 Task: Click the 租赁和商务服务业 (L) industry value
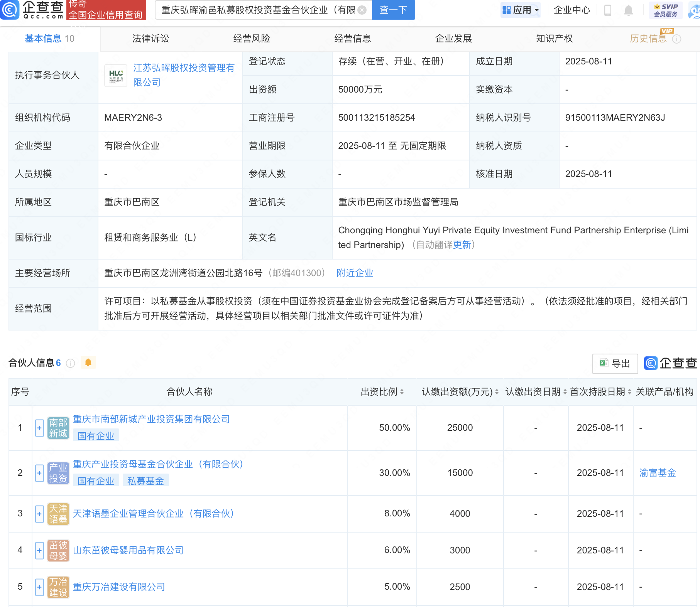(150, 238)
